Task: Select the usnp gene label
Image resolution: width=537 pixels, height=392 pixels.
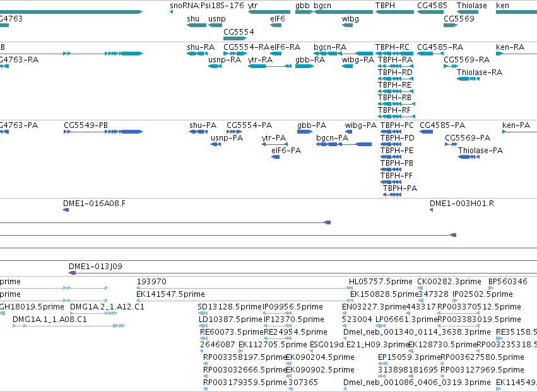Action: 217,18
